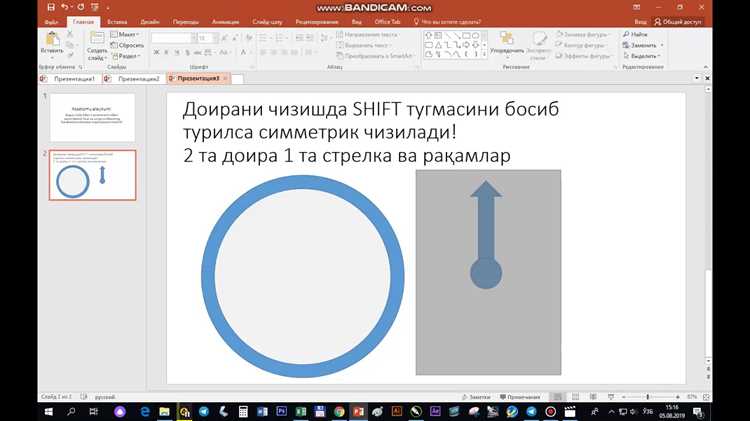750x421 pixels.
Task: Select slide 2 thumbnail
Action: click(x=92, y=175)
